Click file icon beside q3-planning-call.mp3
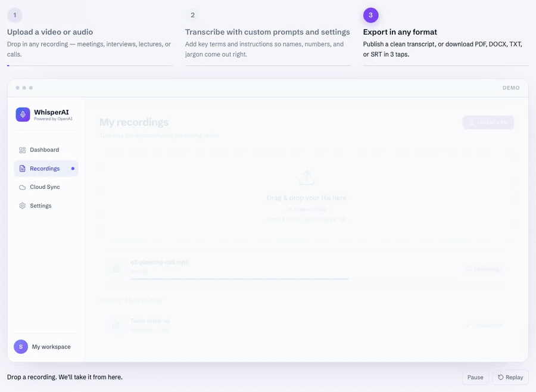Viewport: 536px width, 392px height. click(116, 269)
